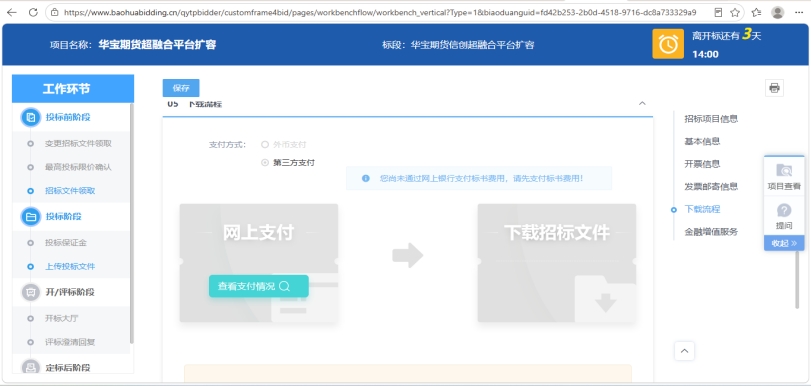The image size is (811, 386).
Task: Select 外币支付 radio option
Action: [x=265, y=144]
